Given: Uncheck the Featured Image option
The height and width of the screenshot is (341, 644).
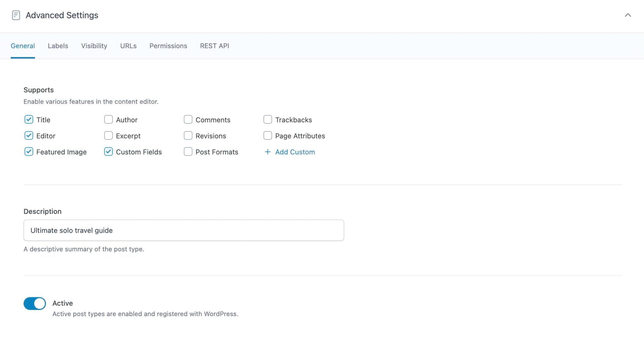Looking at the screenshot, I should [29, 152].
